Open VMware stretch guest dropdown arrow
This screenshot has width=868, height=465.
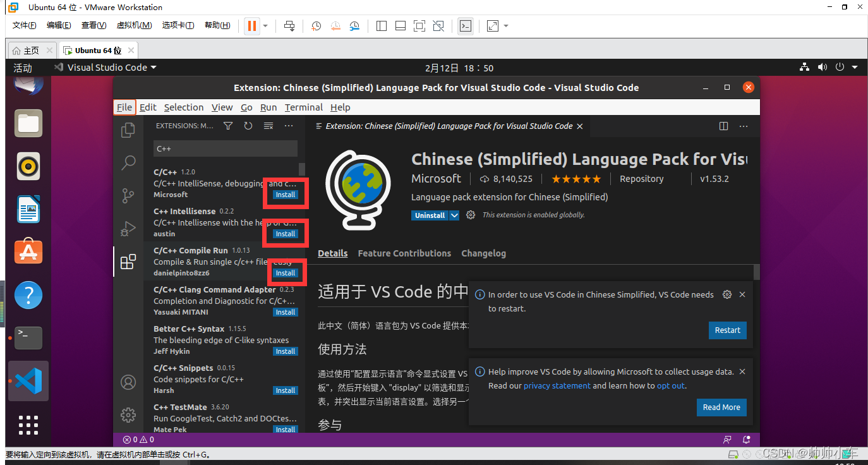[x=506, y=26]
